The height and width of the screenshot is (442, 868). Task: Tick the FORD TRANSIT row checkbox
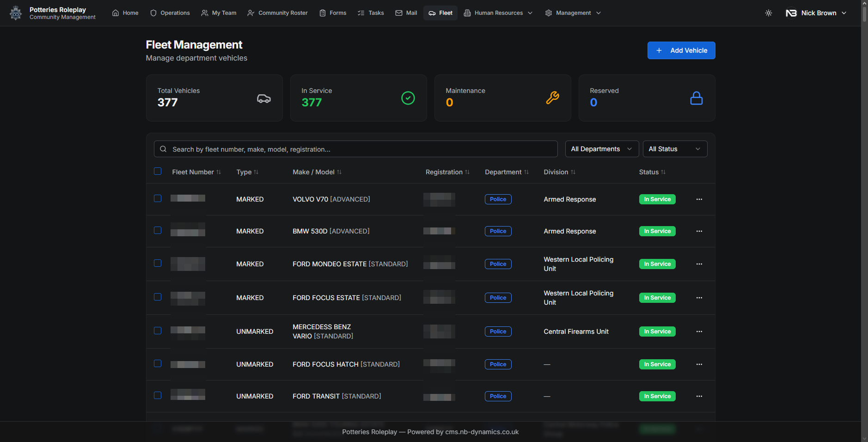coord(158,395)
